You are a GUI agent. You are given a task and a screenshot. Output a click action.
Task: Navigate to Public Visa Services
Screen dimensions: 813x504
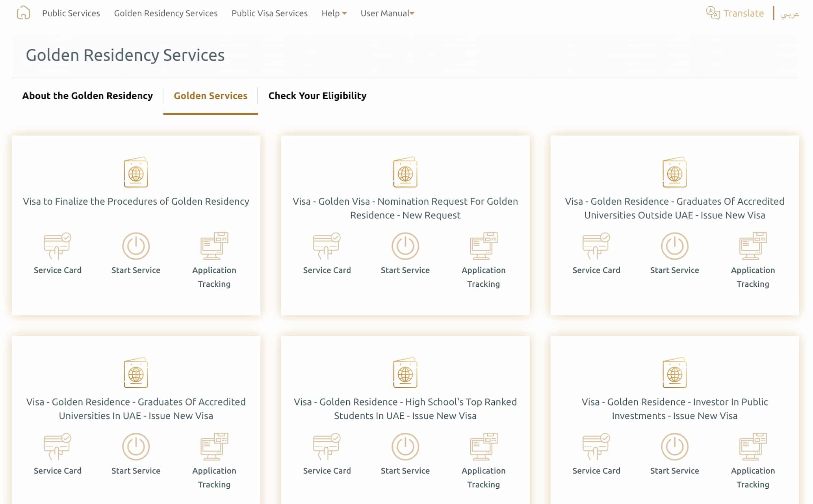[269, 13]
